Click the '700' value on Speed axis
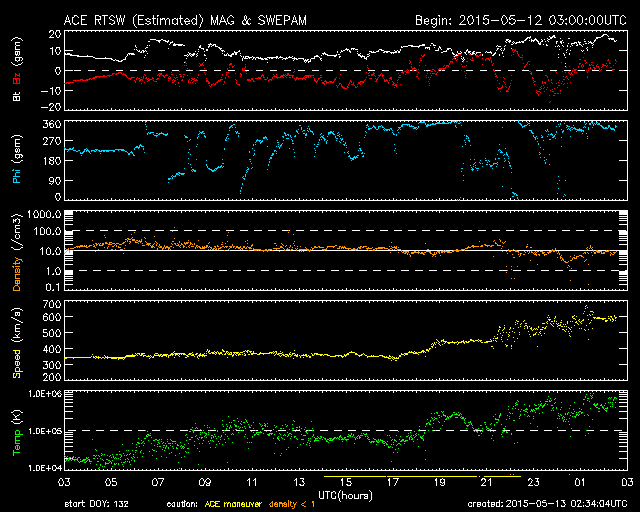The image size is (640, 512). [x=52, y=304]
